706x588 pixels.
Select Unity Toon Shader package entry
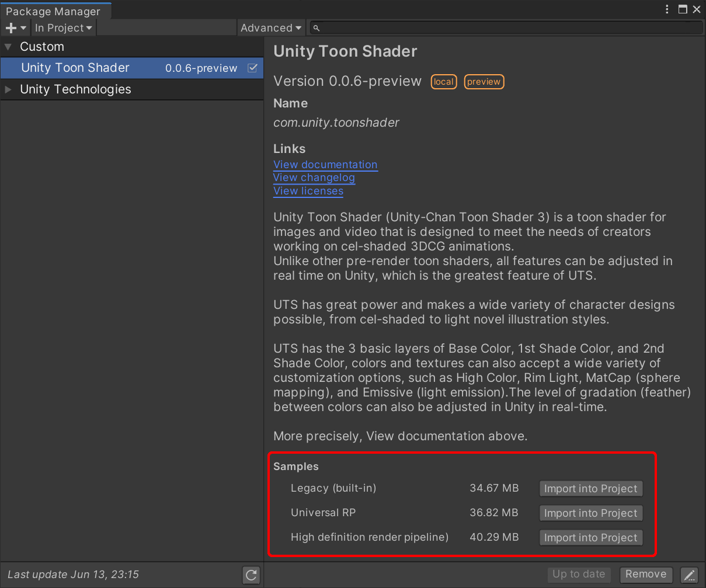[x=75, y=68]
